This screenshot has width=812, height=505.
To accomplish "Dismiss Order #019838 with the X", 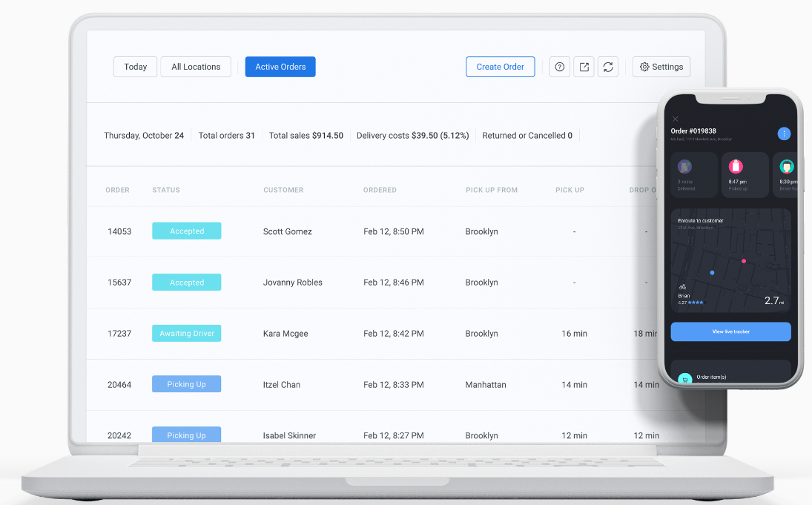I will [676, 119].
